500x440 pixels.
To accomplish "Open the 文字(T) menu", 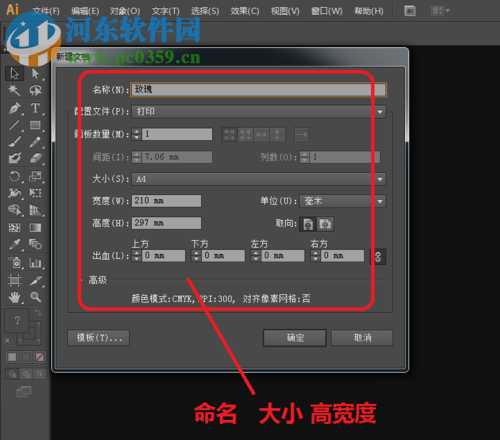I will click(165, 11).
